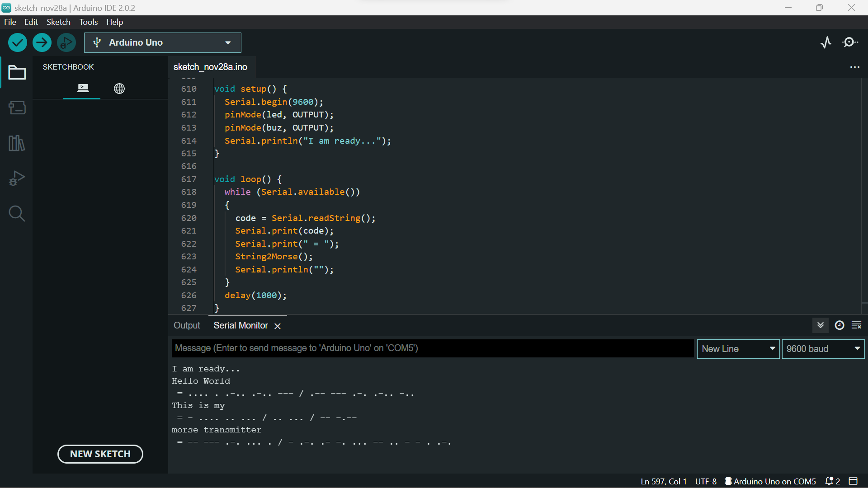Open the Sketch menu

[58, 22]
